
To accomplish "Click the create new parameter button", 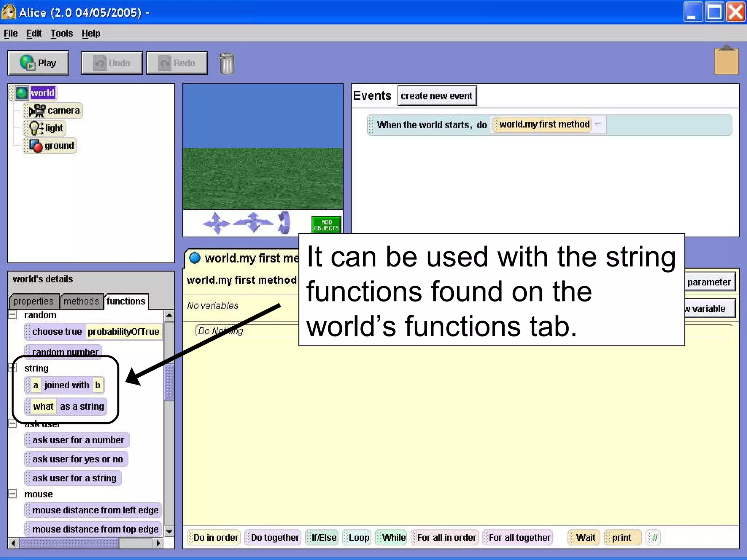I will click(x=709, y=282).
